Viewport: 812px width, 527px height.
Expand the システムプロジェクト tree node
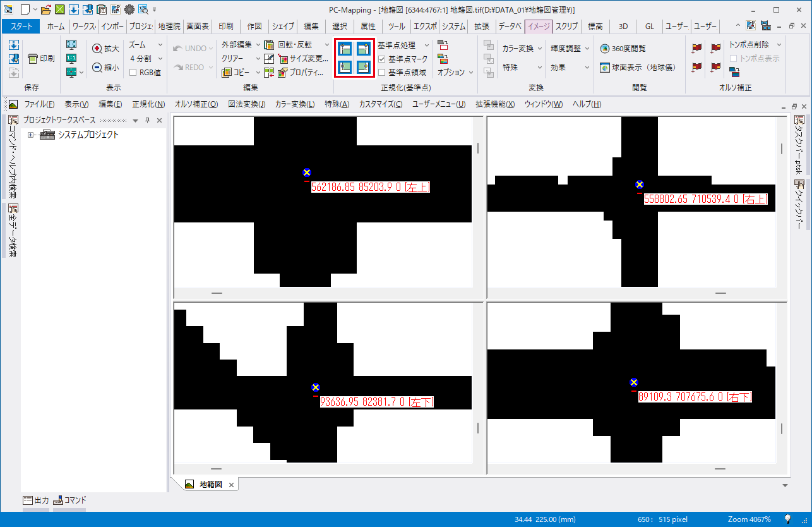tap(31, 135)
